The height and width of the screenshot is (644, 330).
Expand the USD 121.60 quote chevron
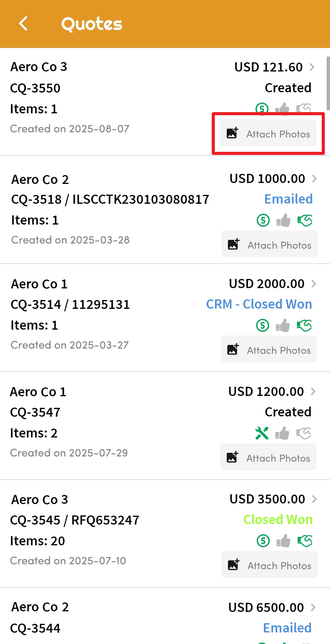click(312, 67)
